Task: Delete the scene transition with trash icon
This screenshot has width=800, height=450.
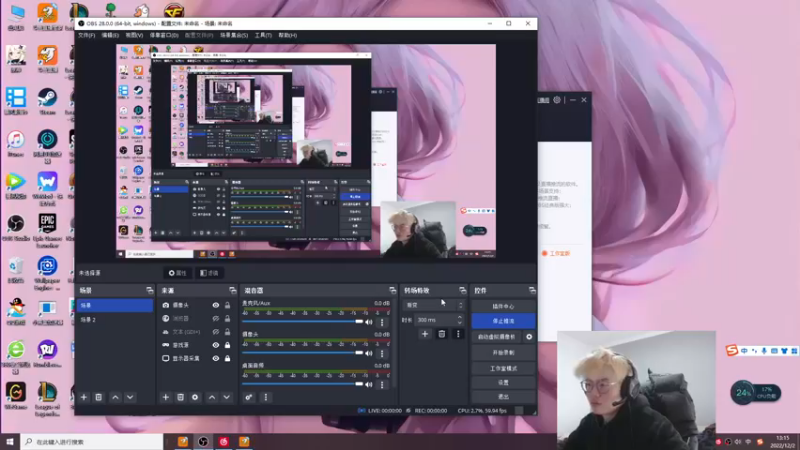Action: [x=442, y=334]
